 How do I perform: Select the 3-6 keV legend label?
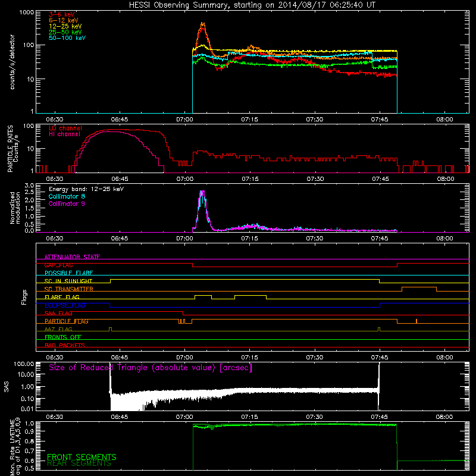61,14
